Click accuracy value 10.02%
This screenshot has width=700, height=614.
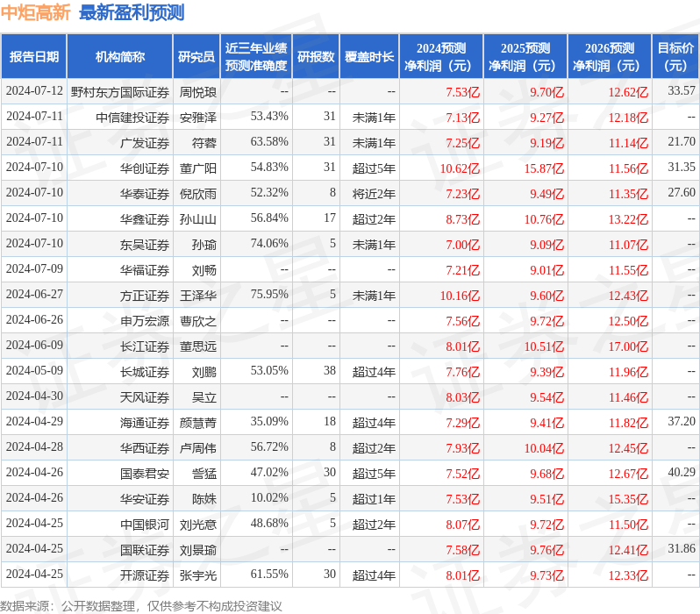pyautogui.click(x=269, y=498)
